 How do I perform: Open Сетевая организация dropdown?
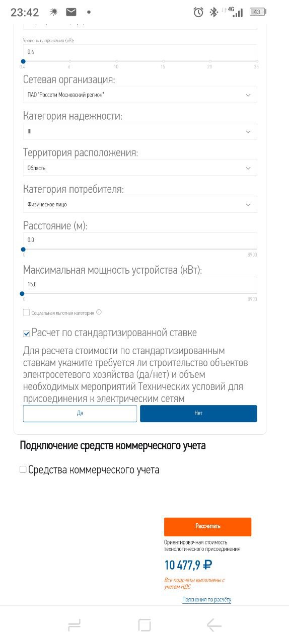coord(140,95)
